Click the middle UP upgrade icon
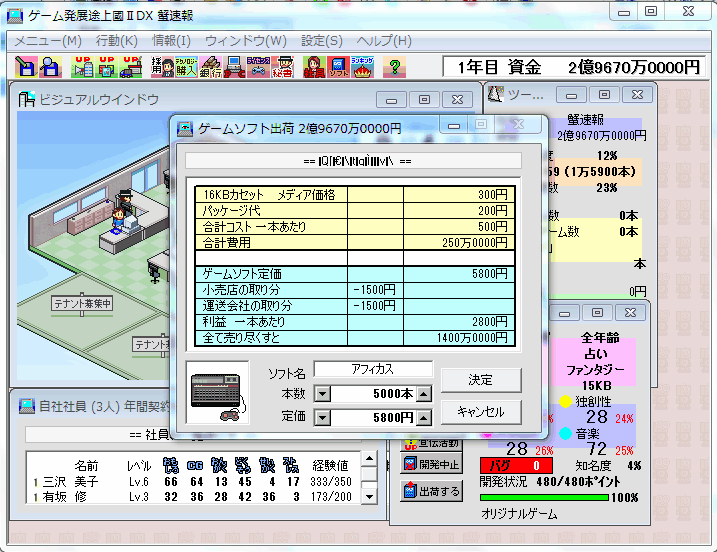This screenshot has width=717, height=552. [x=107, y=67]
